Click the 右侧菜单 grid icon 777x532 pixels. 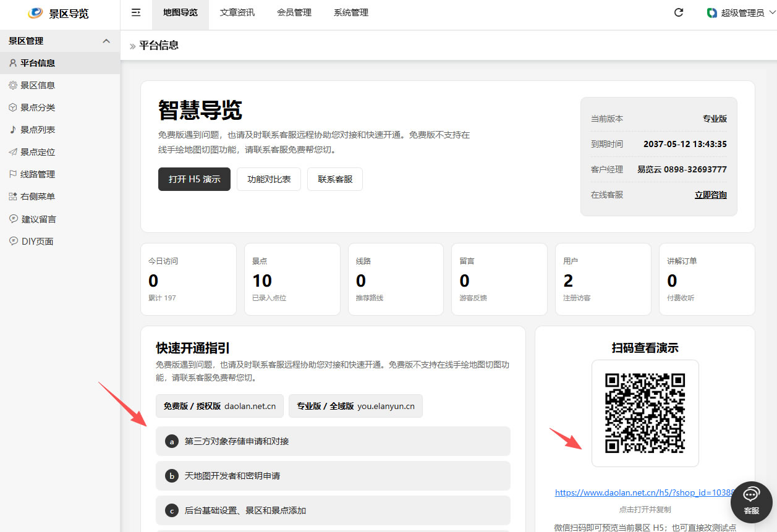coord(13,196)
